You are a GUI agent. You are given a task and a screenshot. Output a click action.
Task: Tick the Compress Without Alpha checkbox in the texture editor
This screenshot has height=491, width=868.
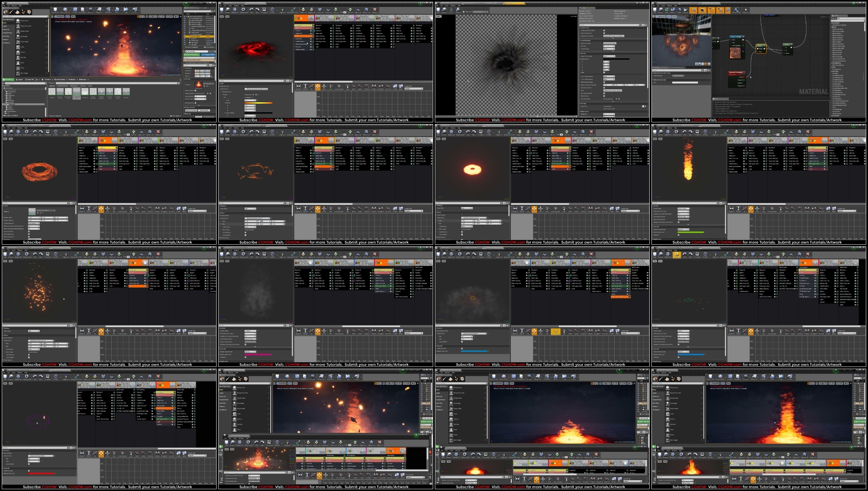(604, 30)
